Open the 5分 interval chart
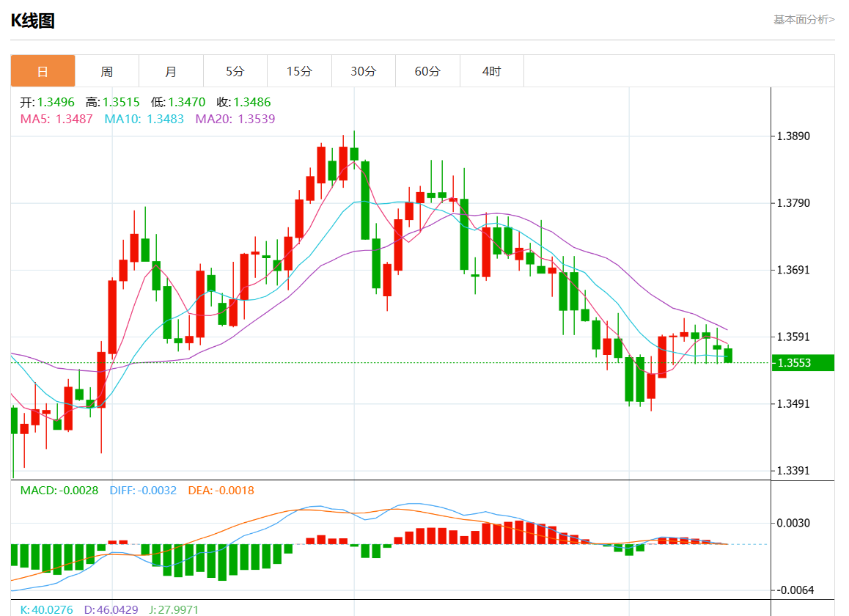This screenshot has width=849, height=616. [x=235, y=71]
